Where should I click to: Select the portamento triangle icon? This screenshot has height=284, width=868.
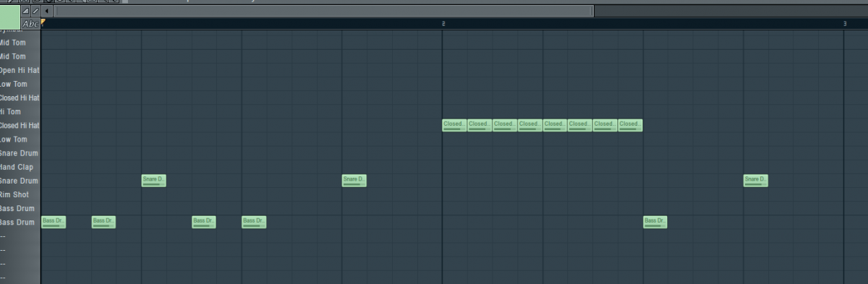click(x=26, y=12)
